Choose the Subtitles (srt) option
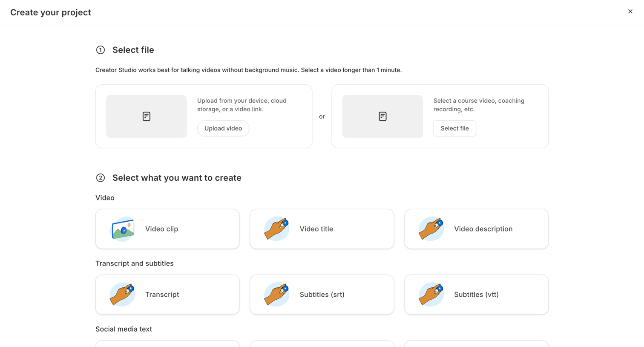This screenshot has width=644, height=347. coord(322,295)
